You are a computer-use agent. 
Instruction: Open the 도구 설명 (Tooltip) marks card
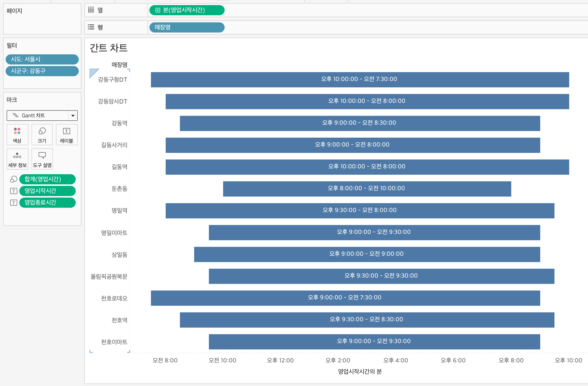(x=42, y=159)
